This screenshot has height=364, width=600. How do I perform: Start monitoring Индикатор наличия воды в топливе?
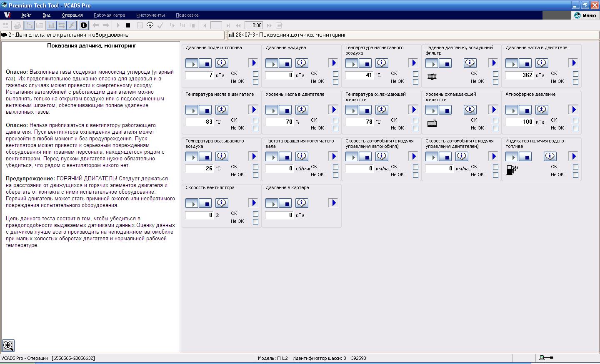(x=512, y=156)
